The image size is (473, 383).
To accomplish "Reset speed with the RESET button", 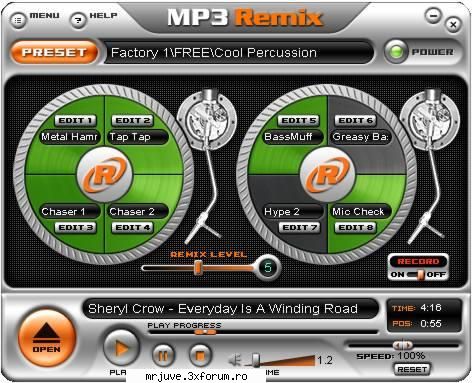I will click(412, 369).
